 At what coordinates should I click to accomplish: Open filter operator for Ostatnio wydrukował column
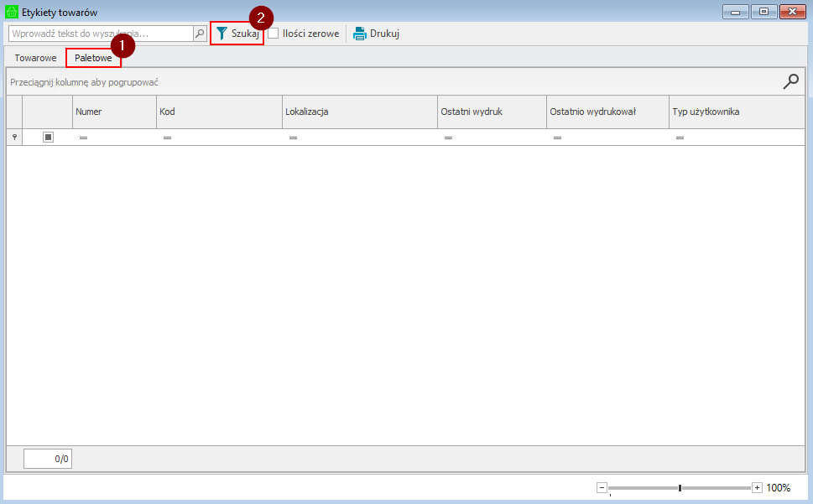coord(557,138)
